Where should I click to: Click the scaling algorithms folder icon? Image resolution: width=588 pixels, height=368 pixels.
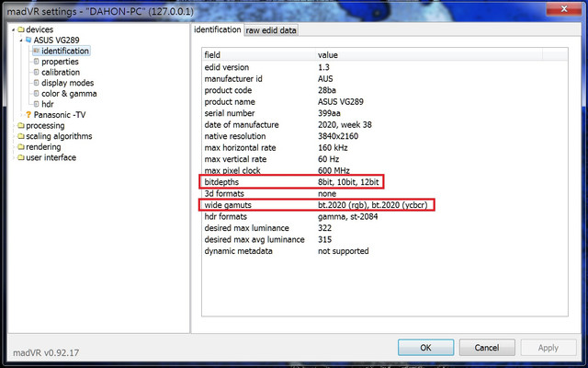[21, 136]
